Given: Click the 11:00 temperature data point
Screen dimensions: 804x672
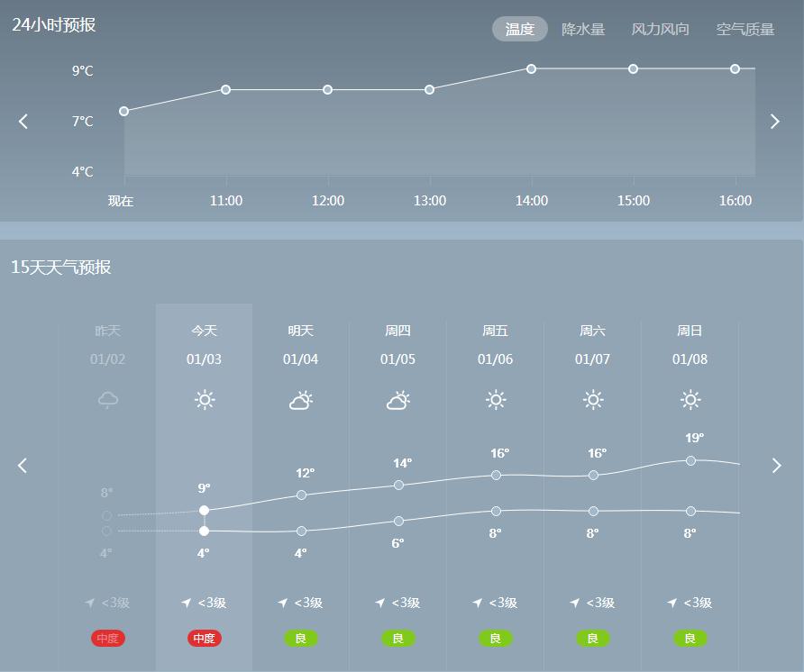Looking at the screenshot, I should click(225, 90).
